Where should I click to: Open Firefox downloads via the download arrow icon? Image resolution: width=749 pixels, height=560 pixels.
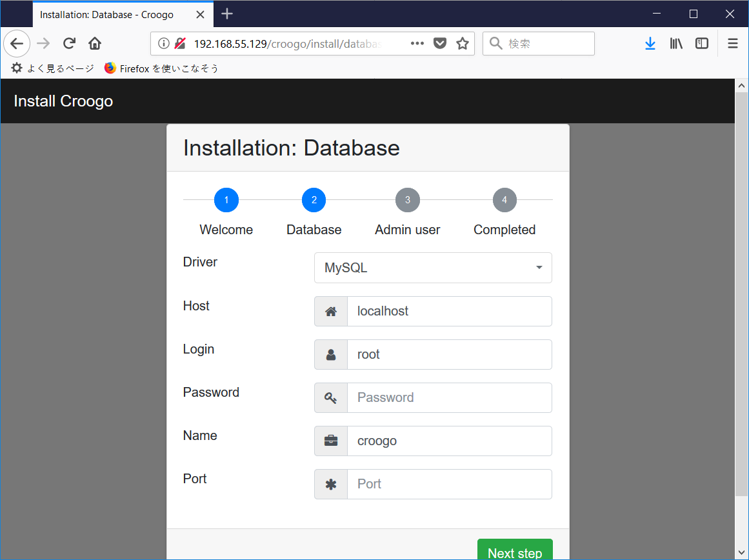click(650, 43)
